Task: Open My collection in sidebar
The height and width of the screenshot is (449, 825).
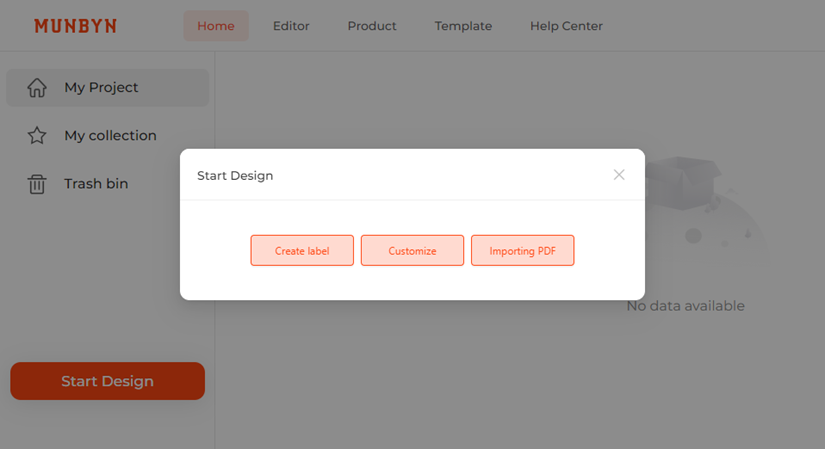Action: [107, 135]
